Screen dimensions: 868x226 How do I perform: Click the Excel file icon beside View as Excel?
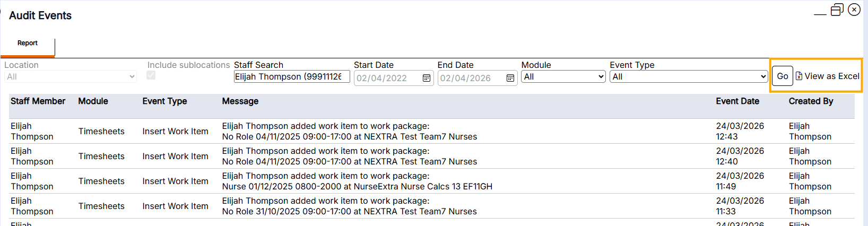[799, 76]
